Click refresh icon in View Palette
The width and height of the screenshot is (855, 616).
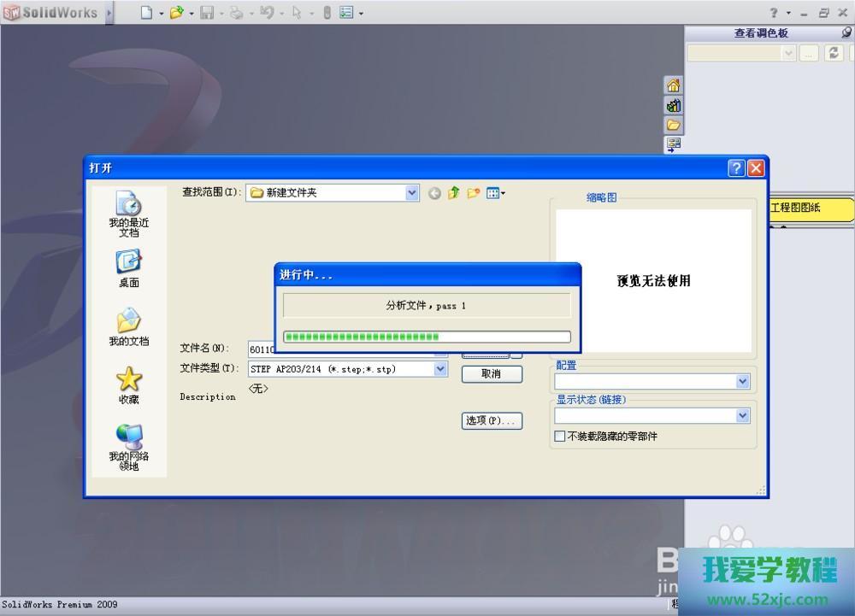(834, 53)
